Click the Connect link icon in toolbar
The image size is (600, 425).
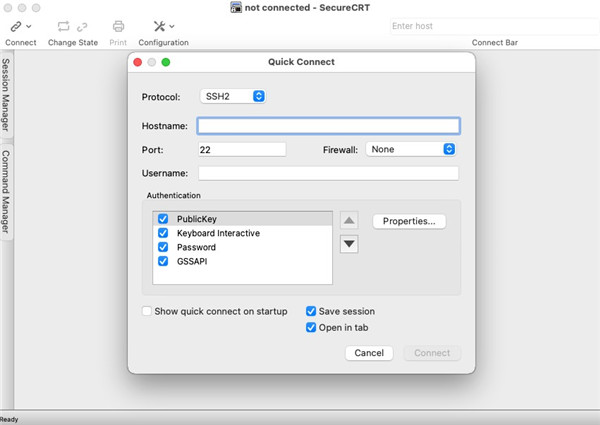click(16, 26)
